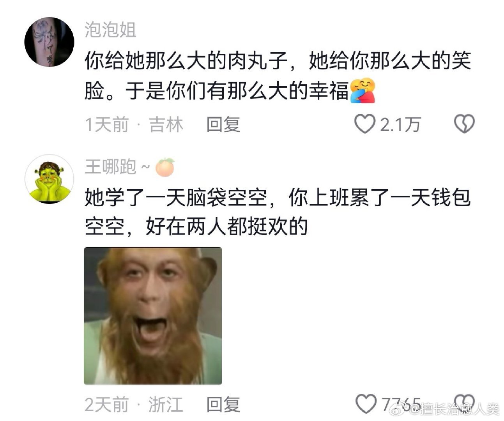
Task: Select the 肉丸子 comment text
Action: [278, 75]
